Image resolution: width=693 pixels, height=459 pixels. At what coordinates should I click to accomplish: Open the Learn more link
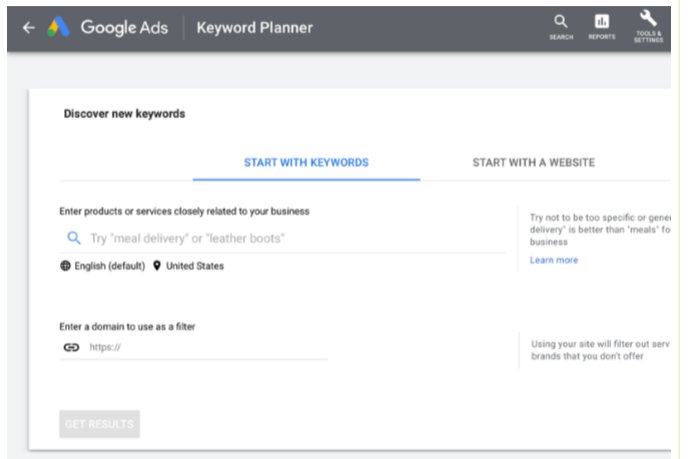pos(554,260)
